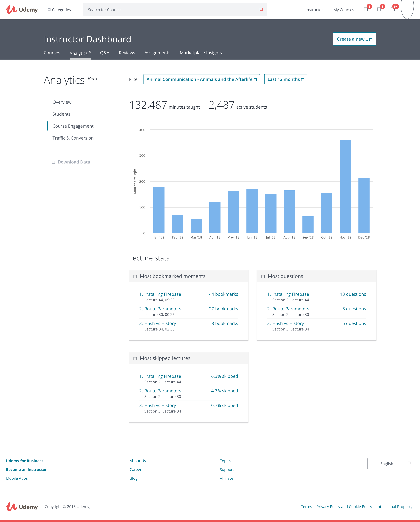Click 13 questions count

[x=353, y=294]
